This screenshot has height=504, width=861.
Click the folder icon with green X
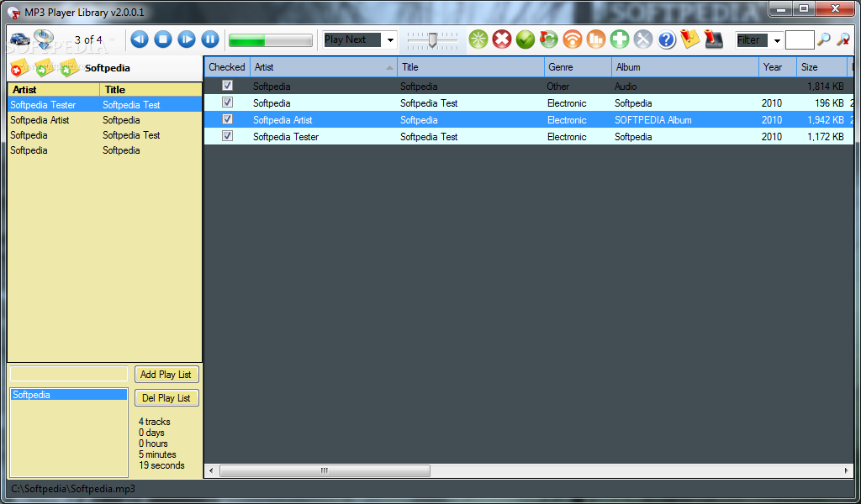pos(69,67)
